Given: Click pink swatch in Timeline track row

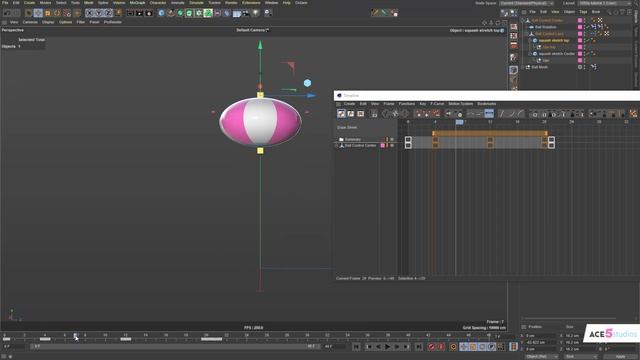Looking at the screenshot, I should (x=382, y=146).
